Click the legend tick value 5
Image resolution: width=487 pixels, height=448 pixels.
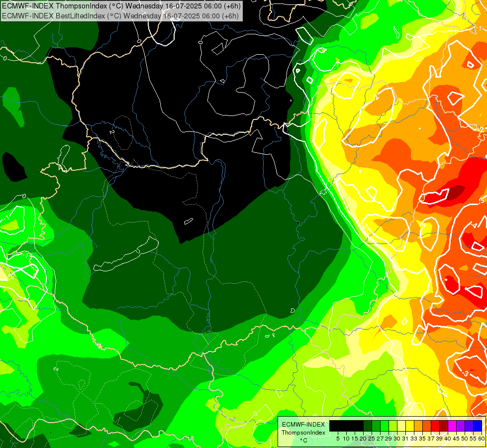[338, 439]
